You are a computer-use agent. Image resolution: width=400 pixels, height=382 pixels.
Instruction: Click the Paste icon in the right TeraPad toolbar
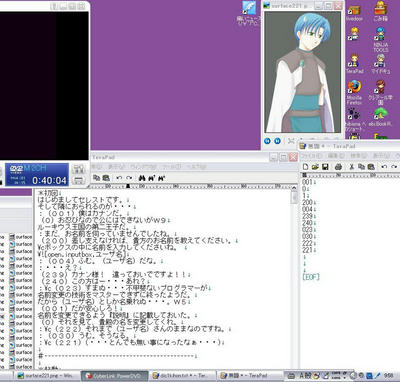pyautogui.click(x=371, y=166)
